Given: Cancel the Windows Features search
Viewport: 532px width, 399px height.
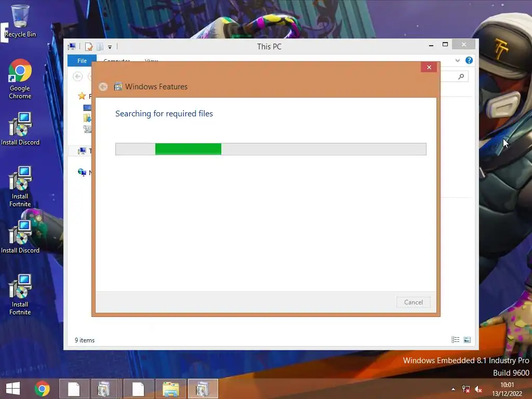Looking at the screenshot, I should [x=413, y=302].
